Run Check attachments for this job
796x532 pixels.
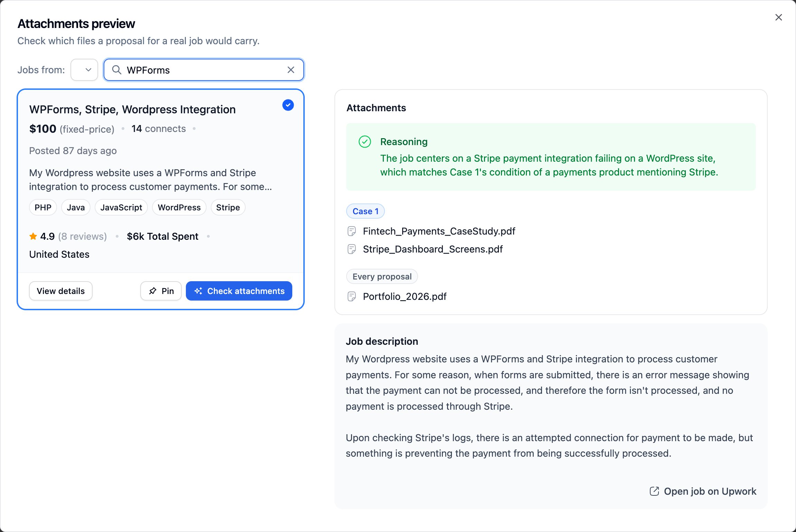point(239,291)
